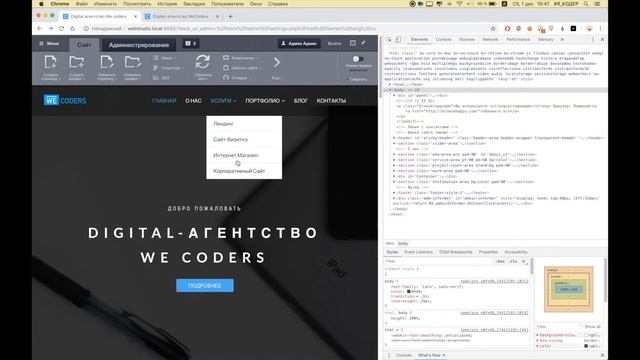Open the notifications counter badge showing 2
Image resolution: width=640 pixels, height=360 pixels.
coord(191,43)
